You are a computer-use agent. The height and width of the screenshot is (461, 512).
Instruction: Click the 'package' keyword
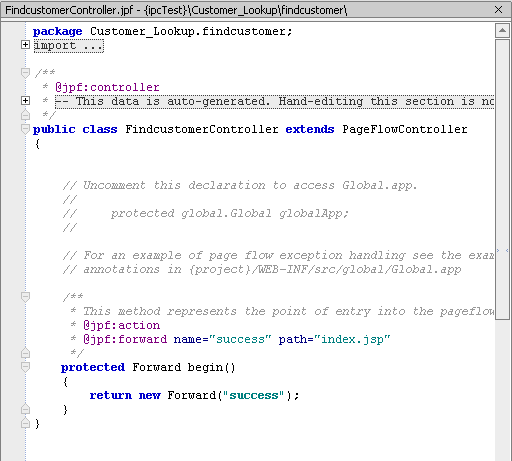pyautogui.click(x=57, y=32)
